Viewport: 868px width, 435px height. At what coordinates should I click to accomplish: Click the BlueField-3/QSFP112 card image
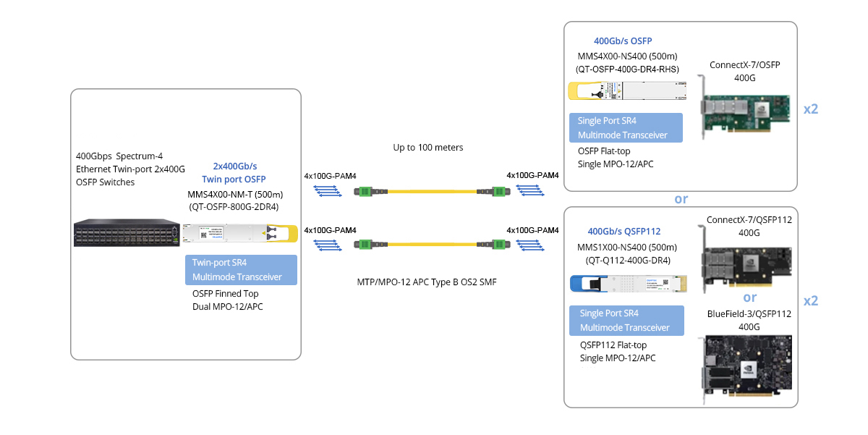746,368
